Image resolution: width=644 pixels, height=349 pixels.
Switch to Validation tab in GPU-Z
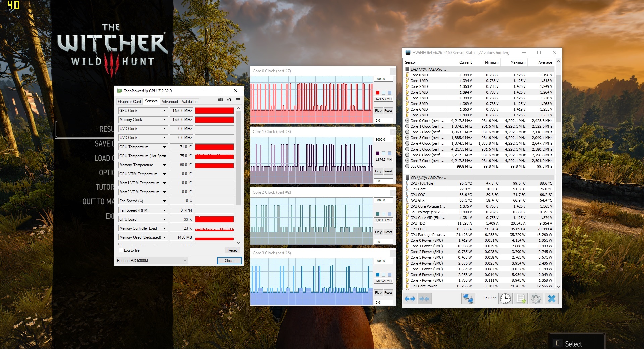pos(190,102)
